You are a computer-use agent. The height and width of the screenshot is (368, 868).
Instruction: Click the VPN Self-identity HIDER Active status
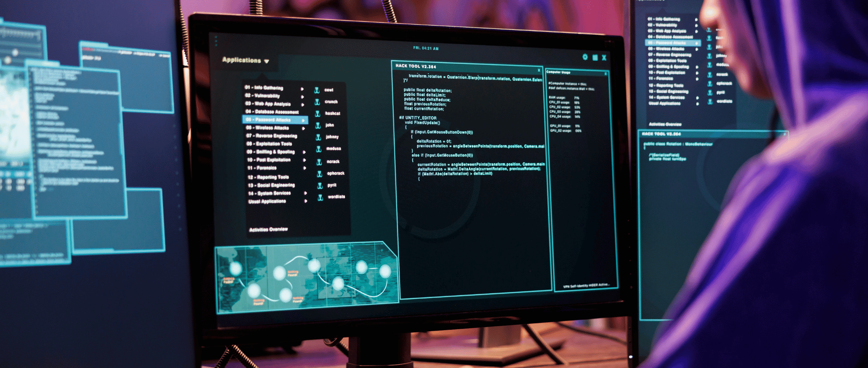586,286
